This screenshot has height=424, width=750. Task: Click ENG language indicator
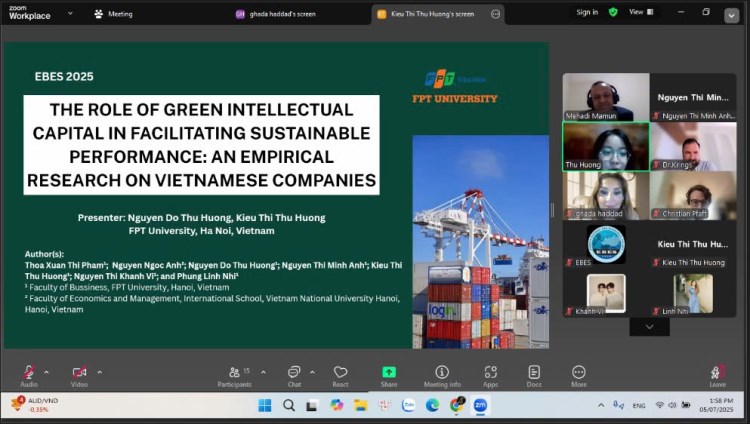(639, 405)
